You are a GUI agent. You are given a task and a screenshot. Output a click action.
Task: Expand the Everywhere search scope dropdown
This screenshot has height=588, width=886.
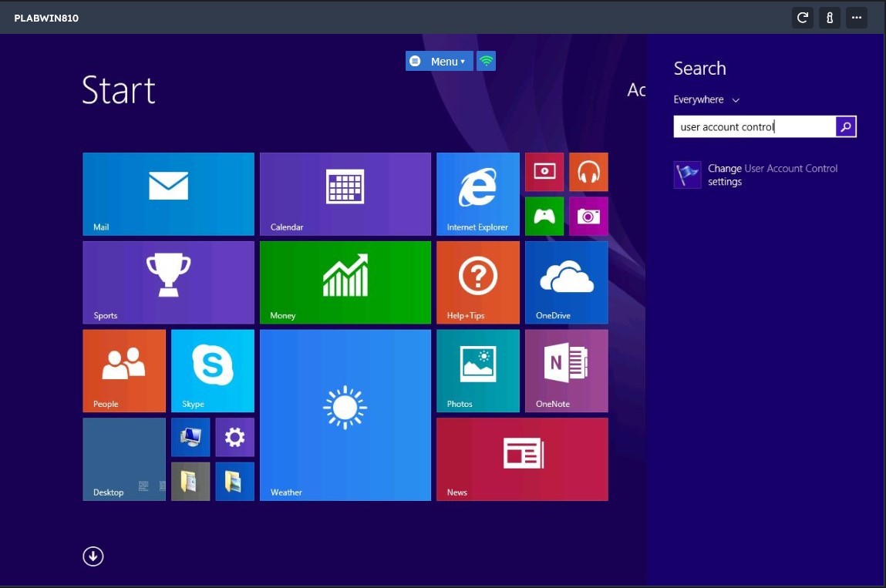pos(706,99)
